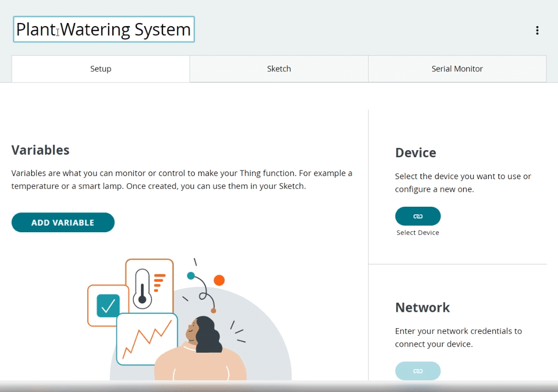The width and height of the screenshot is (558, 392).
Task: Click the Network section heading
Action: pyautogui.click(x=422, y=307)
